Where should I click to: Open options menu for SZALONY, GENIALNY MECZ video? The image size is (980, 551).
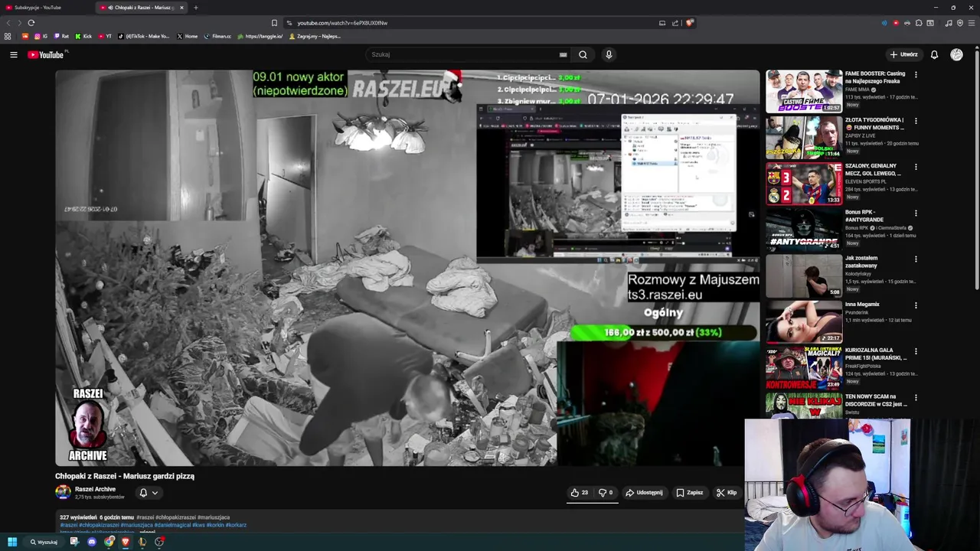916,167
